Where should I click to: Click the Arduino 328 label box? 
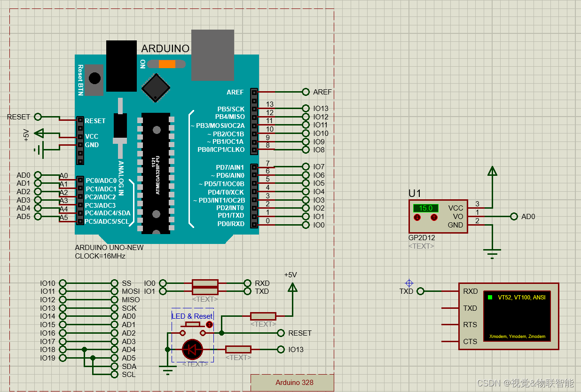[x=292, y=383]
